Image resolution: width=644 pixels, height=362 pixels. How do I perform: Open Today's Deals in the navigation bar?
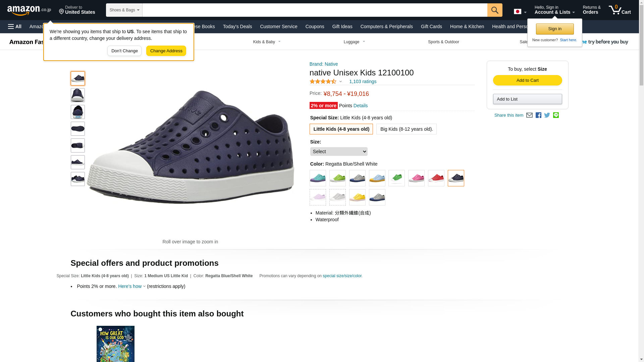[237, 26]
